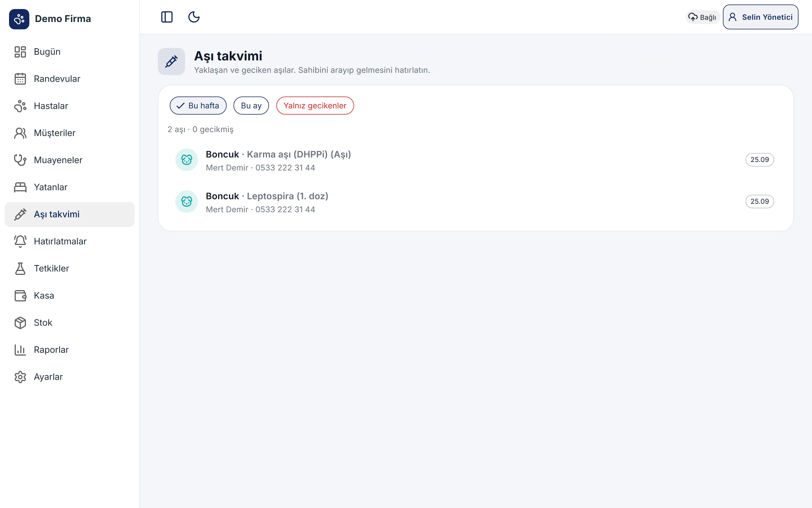The height and width of the screenshot is (508, 812).
Task: Open Kasa wallet icon in sidebar
Action: (20, 296)
